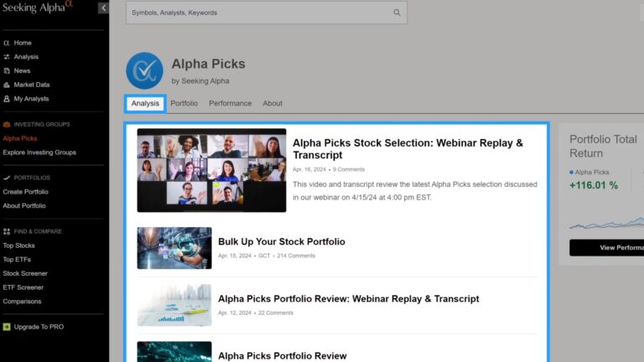Open ETF Screener
Viewport: 644px width, 362px height.
[23, 287]
